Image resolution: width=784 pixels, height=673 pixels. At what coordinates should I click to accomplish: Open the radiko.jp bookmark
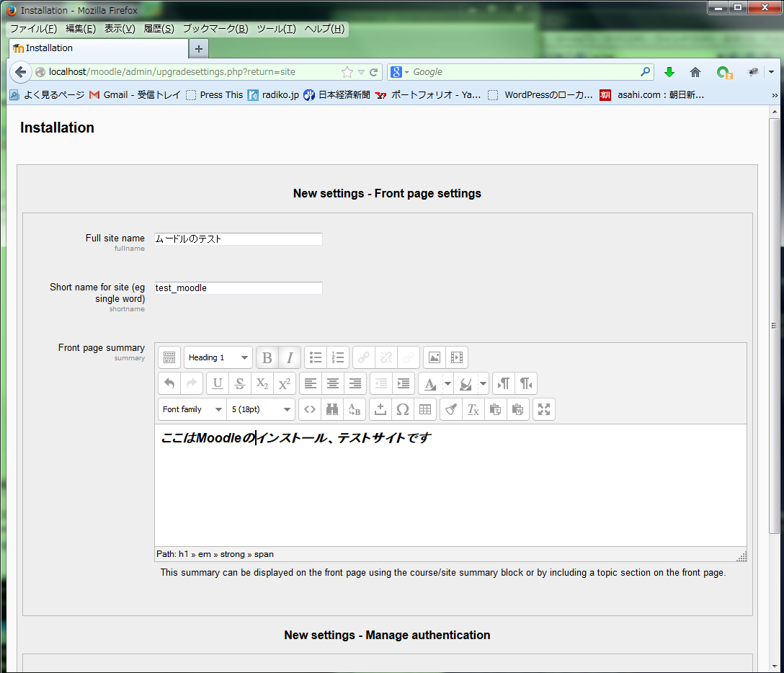274,95
